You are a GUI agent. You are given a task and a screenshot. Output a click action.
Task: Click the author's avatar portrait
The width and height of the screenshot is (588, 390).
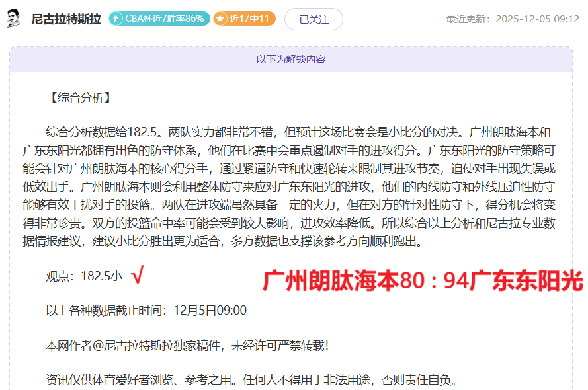(x=13, y=19)
